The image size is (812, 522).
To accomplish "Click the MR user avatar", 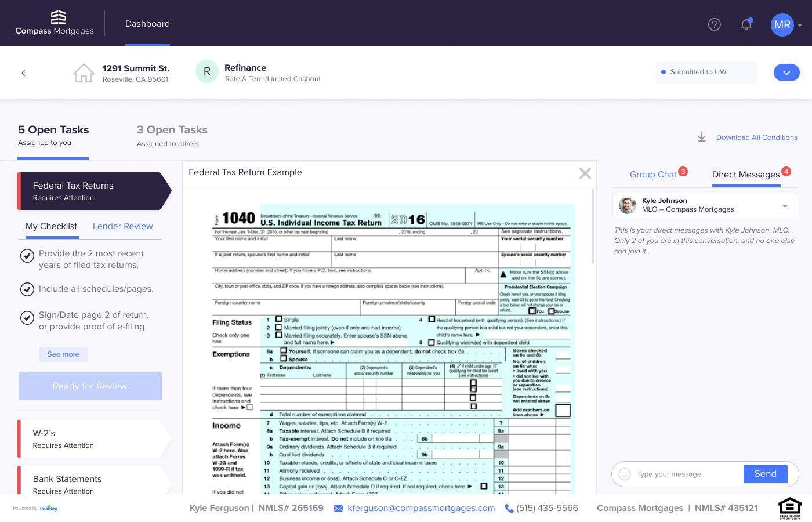I will 782,25.
